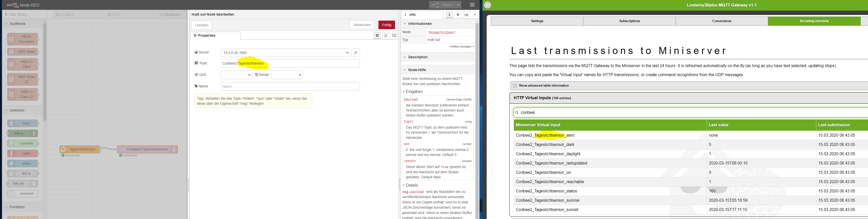Select the MBUS Decryption subflow node
The height and width of the screenshot is (219, 868).
(23, 39)
